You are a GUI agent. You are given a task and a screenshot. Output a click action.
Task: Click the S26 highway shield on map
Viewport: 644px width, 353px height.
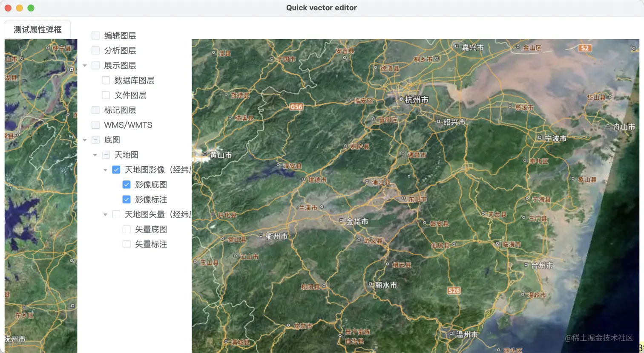click(454, 291)
